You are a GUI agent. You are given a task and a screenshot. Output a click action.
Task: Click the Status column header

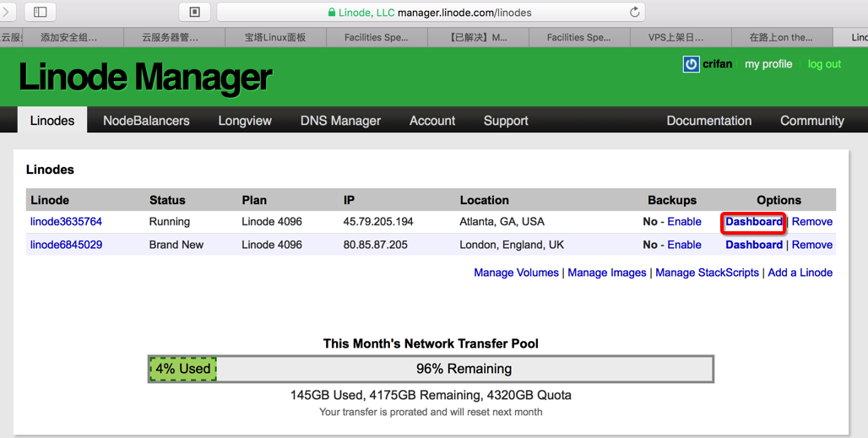click(x=167, y=200)
